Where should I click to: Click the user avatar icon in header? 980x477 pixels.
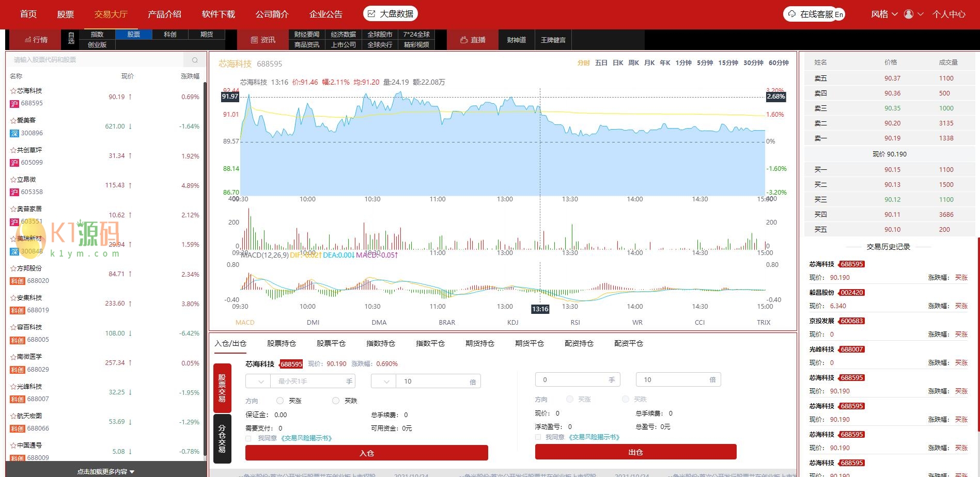pyautogui.click(x=909, y=14)
